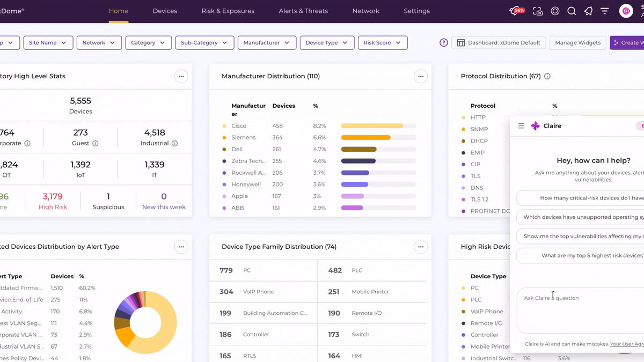Select the SNMP protocol row
Screen dimensions: 644x362
click(x=485, y=129)
